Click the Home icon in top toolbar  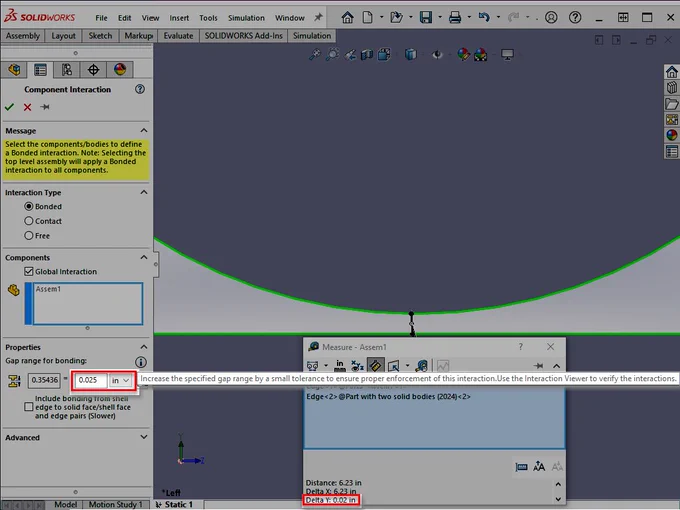(x=347, y=17)
